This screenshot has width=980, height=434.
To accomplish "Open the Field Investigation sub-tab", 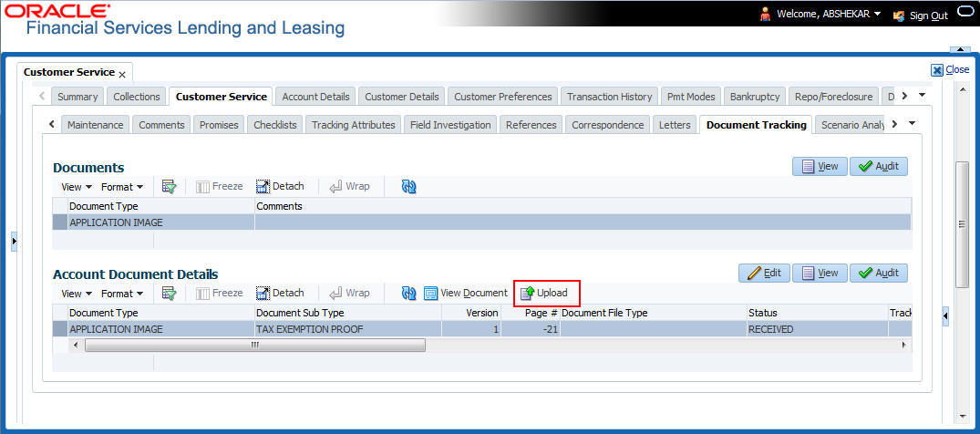I will point(450,124).
